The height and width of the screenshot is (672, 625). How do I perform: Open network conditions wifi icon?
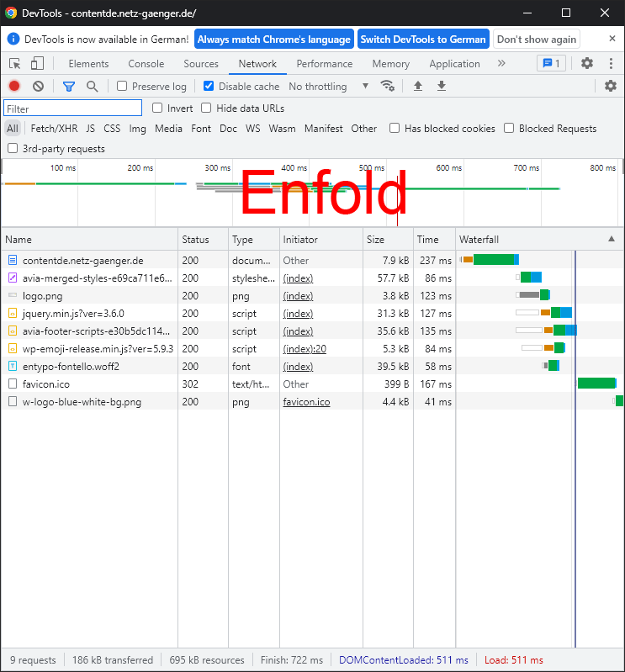387,86
